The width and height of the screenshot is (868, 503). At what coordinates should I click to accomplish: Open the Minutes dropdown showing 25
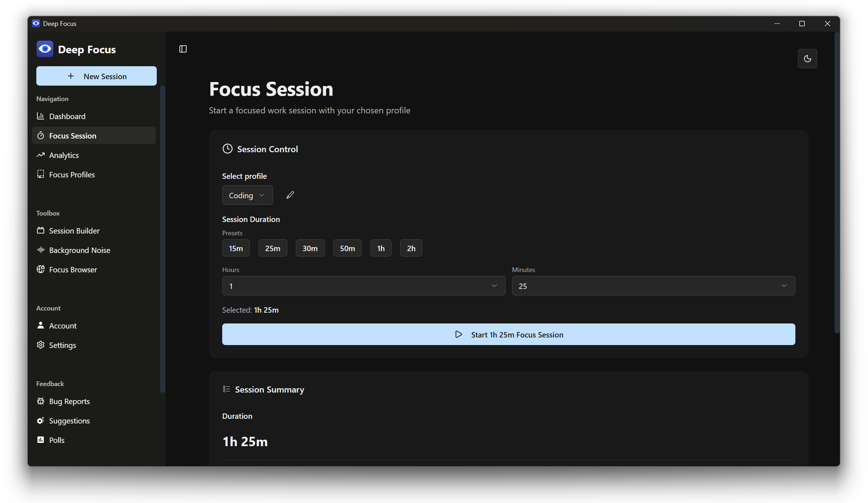(x=653, y=286)
